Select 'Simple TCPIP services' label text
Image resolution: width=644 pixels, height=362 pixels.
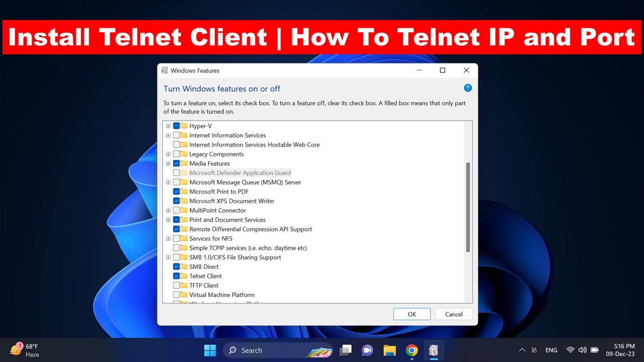[248, 248]
